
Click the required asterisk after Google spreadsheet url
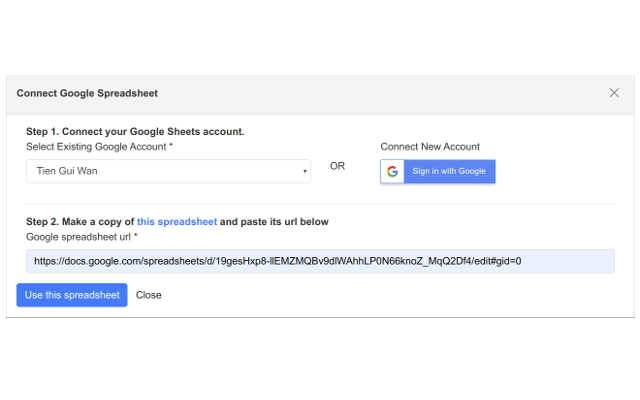[136, 236]
